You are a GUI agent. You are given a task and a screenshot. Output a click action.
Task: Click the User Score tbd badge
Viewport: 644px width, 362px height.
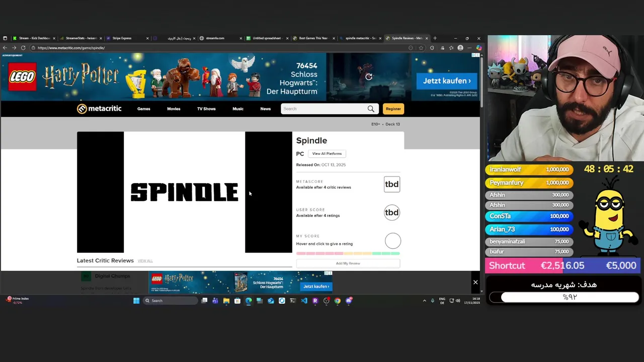[x=392, y=213]
